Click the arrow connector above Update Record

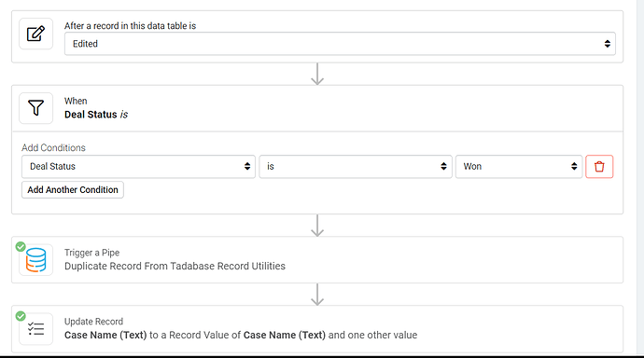[x=317, y=295]
